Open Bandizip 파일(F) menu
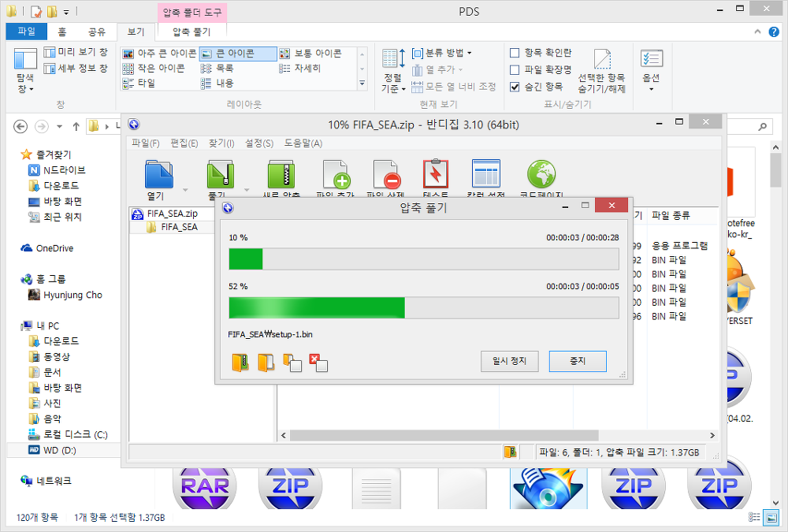This screenshot has height=532, width=788. pyautogui.click(x=146, y=143)
